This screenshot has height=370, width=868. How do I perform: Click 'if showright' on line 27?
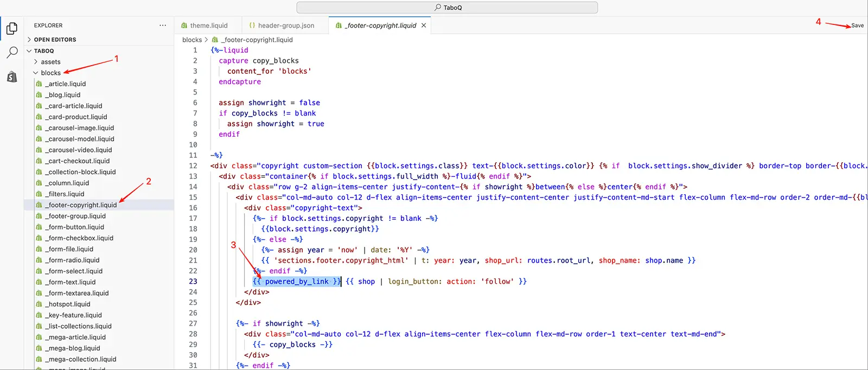click(278, 324)
